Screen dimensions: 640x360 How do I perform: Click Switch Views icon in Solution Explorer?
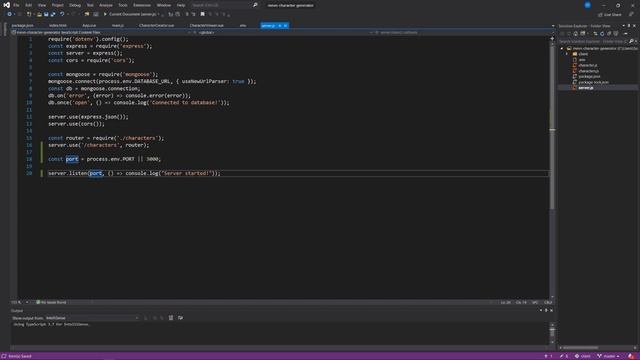click(582, 33)
